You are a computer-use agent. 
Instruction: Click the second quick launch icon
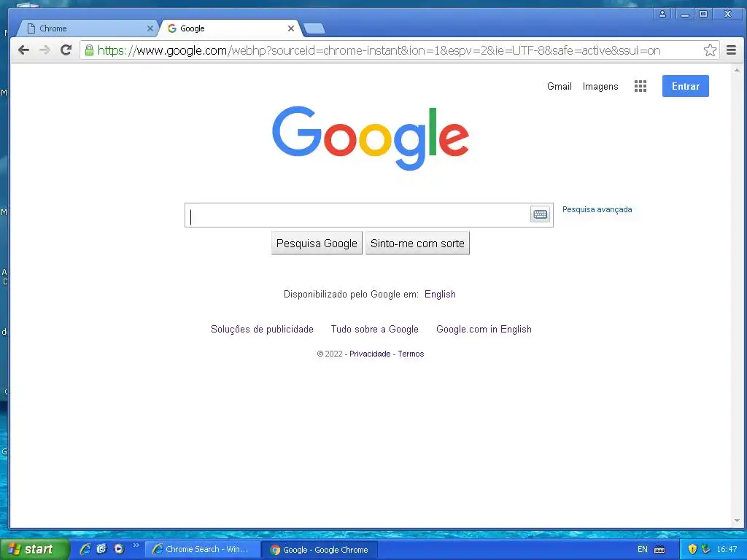point(101,549)
